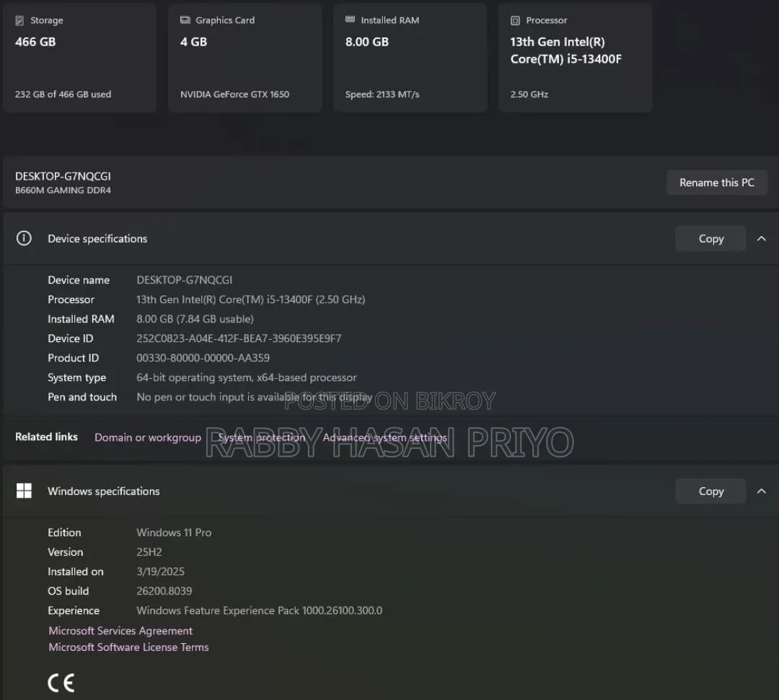
Task: Select 8.00 GB (7.84 GB usable) value
Action: click(x=195, y=319)
